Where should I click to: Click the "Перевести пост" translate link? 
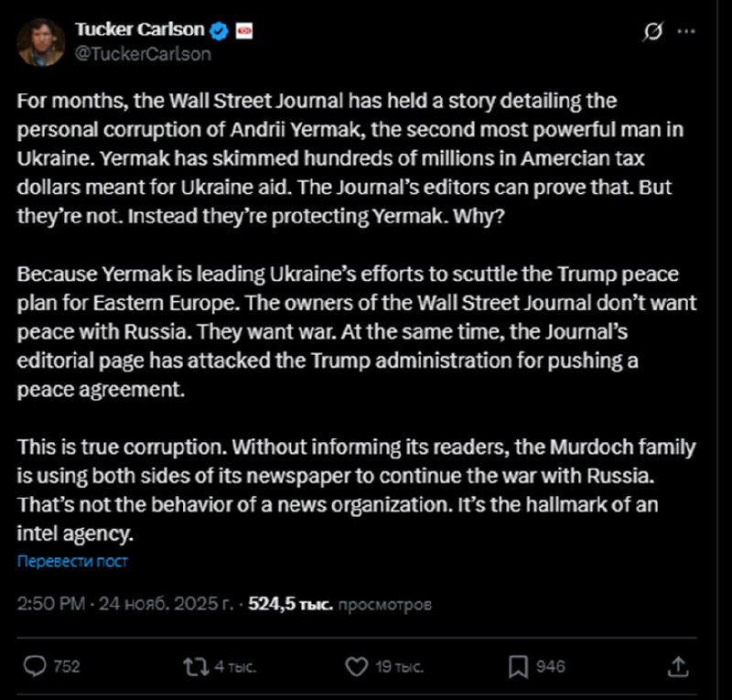[x=73, y=561]
